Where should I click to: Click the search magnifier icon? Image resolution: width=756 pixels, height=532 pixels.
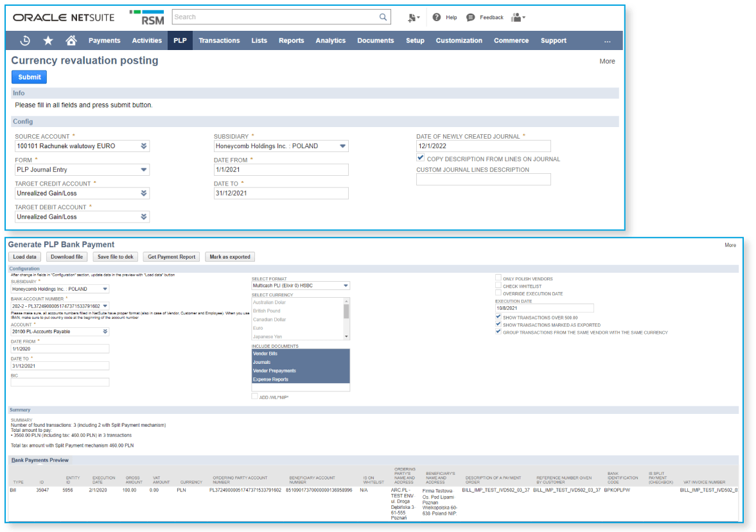383,17
